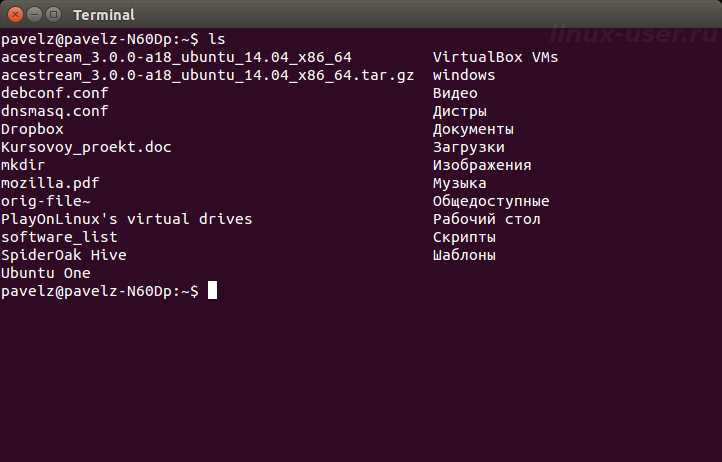This screenshot has height=462, width=722.
Task: Click the software_list entry
Action: tap(59, 237)
